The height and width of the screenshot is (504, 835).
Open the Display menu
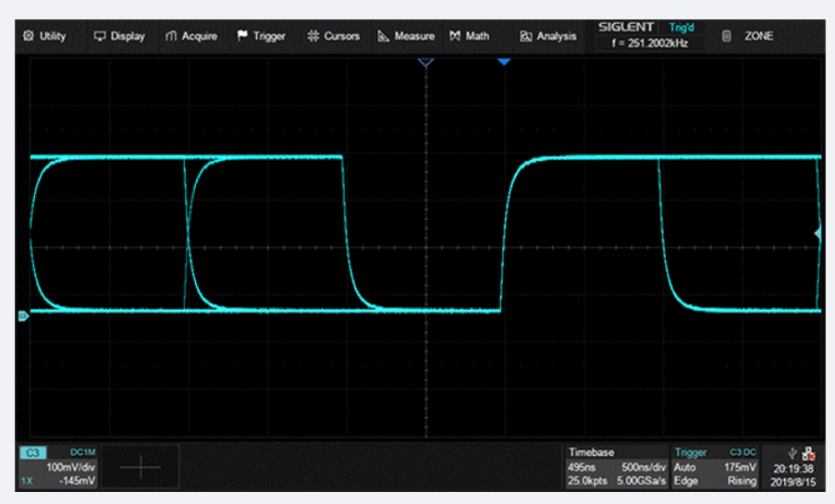click(x=119, y=36)
